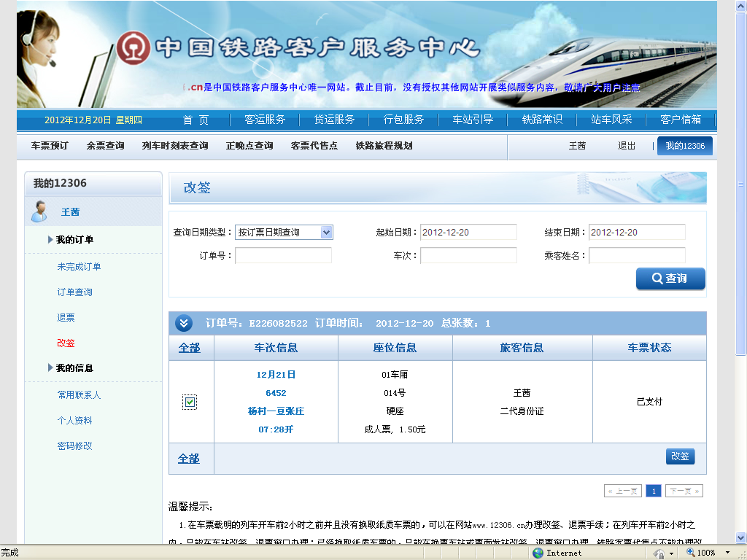Open the 客运服务 menu

(x=265, y=120)
